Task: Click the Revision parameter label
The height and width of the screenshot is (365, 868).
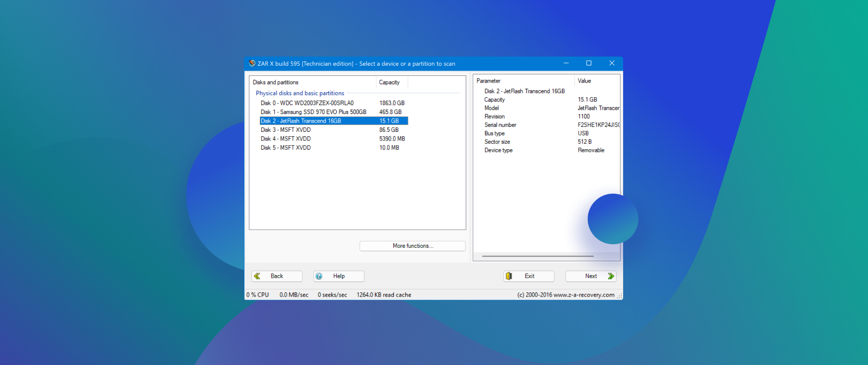Action: [494, 116]
